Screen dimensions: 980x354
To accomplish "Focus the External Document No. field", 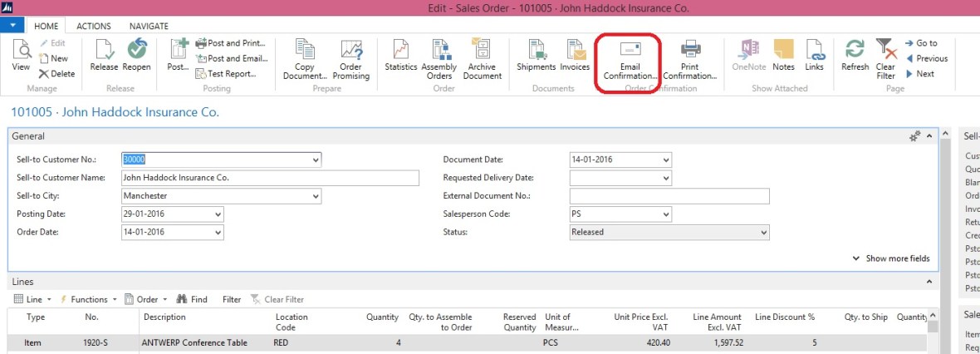I will (x=669, y=196).
